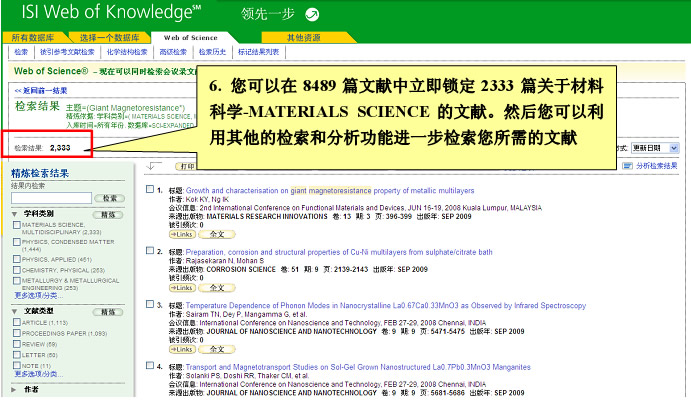Viewport: 691px width, 400px height.
Task: Click 返回前一结果 link
Action: coord(41,91)
